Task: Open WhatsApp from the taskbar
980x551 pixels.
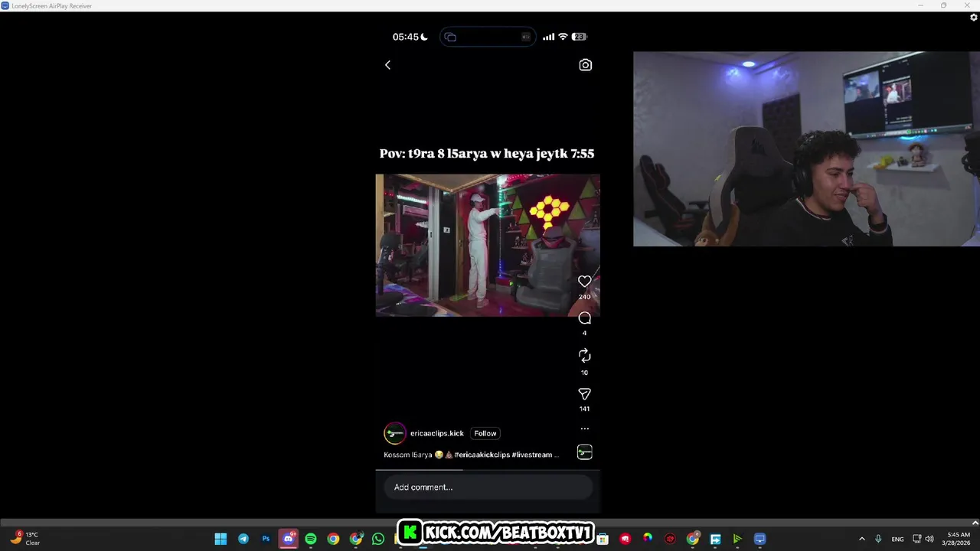Action: click(378, 539)
